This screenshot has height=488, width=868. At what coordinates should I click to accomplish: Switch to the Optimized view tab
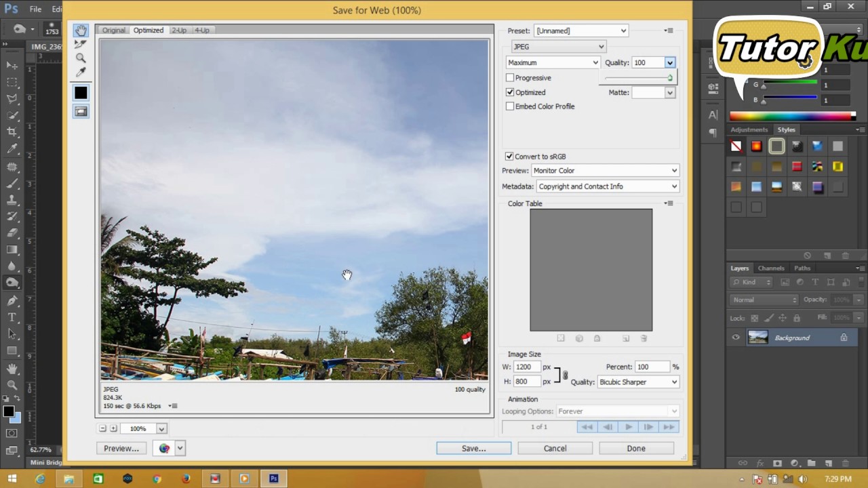pos(148,30)
